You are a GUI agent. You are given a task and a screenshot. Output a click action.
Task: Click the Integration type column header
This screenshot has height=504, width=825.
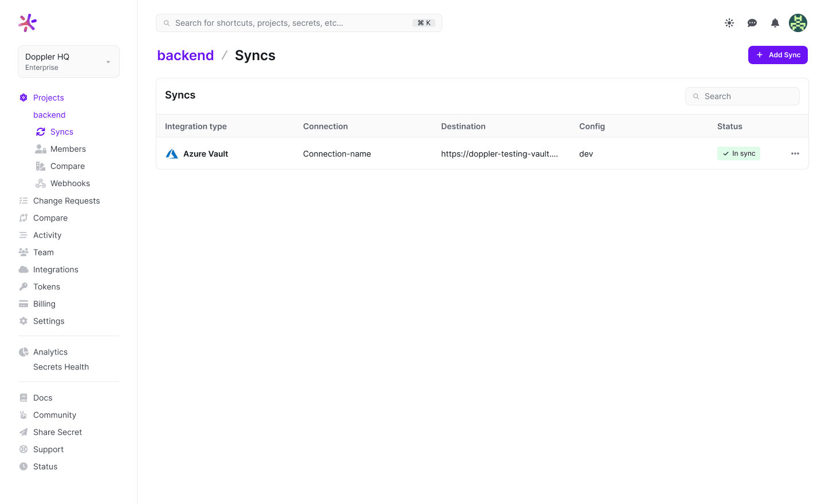point(196,127)
